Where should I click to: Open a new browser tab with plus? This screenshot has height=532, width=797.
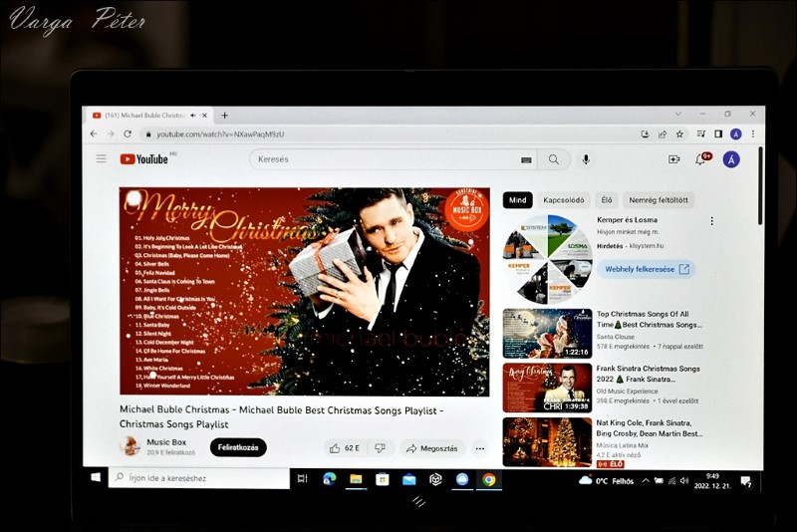click(224, 116)
